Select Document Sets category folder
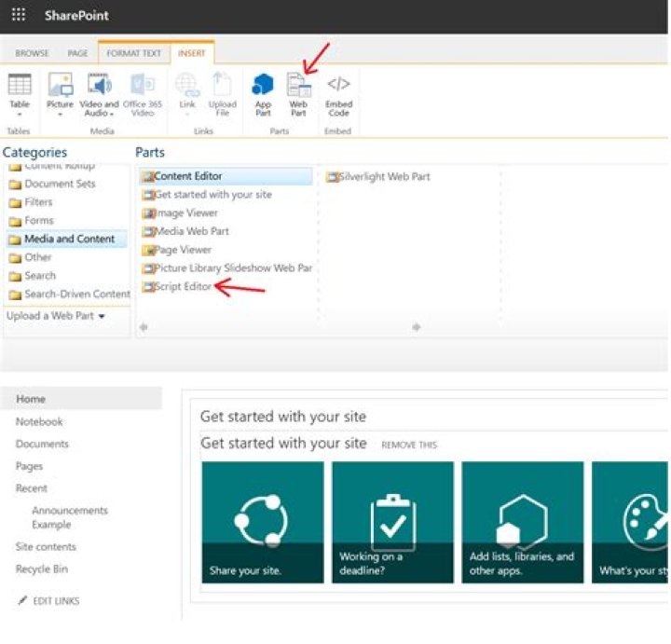This screenshot has height=644, width=671. tap(52, 184)
